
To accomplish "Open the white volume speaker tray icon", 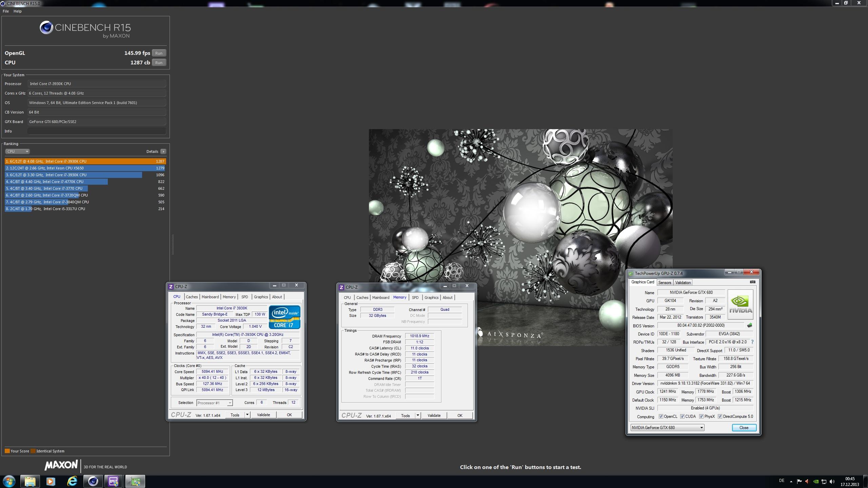I will [832, 481].
